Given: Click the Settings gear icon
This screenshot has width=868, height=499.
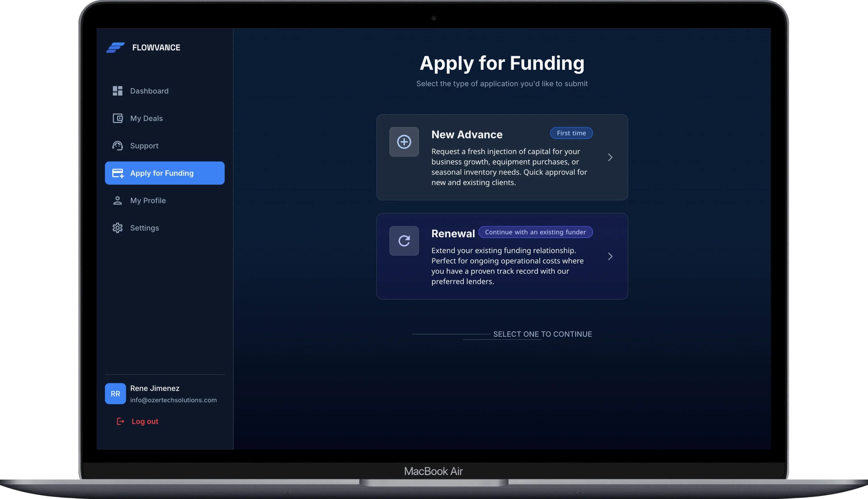Looking at the screenshot, I should coord(118,228).
